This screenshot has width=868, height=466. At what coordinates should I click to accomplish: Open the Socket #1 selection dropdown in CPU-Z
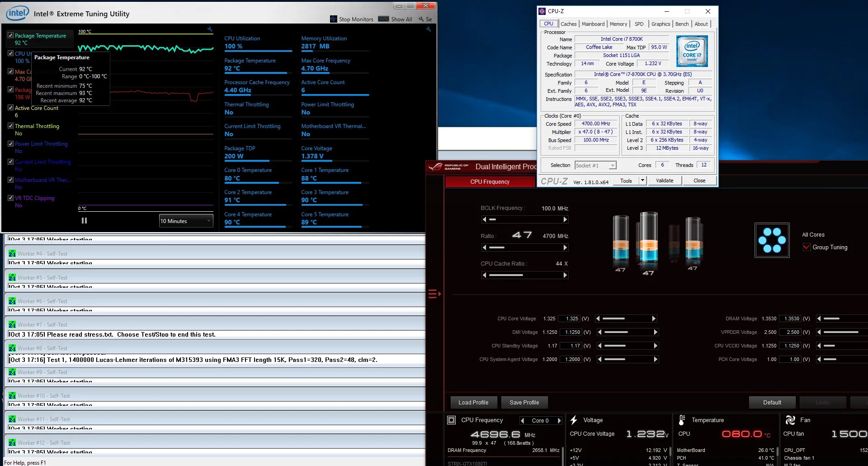tap(595, 166)
